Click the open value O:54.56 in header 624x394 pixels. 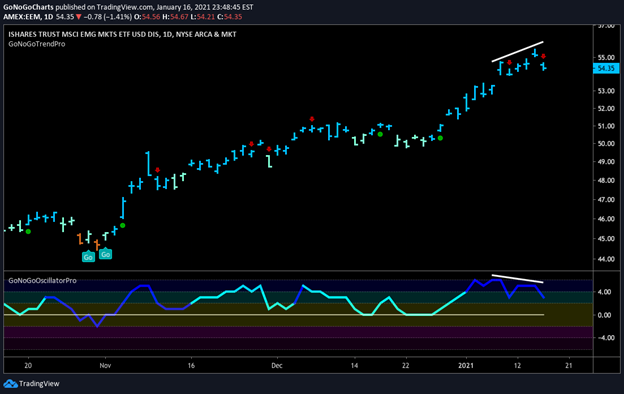(x=148, y=17)
